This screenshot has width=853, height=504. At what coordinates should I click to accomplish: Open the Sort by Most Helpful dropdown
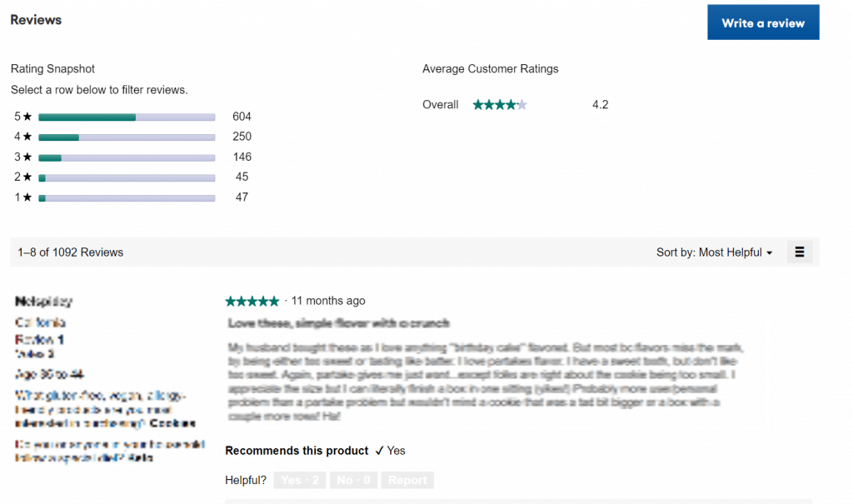pos(714,252)
